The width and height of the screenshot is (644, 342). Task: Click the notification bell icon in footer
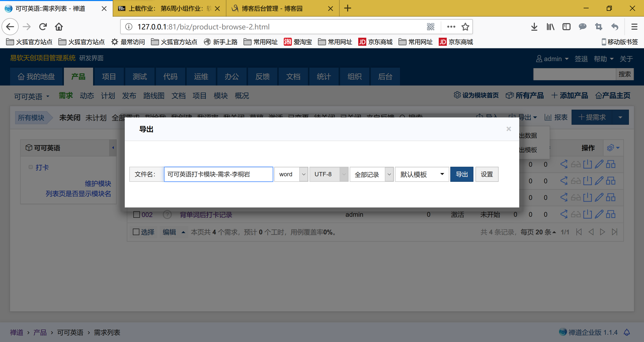(627, 332)
